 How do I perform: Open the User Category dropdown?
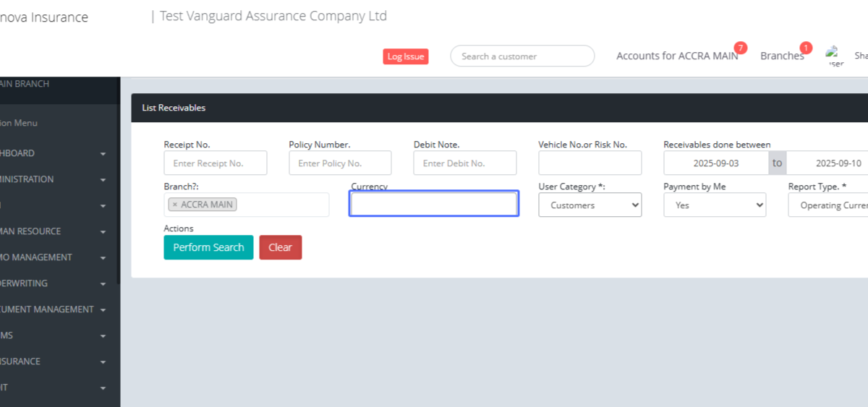click(590, 205)
